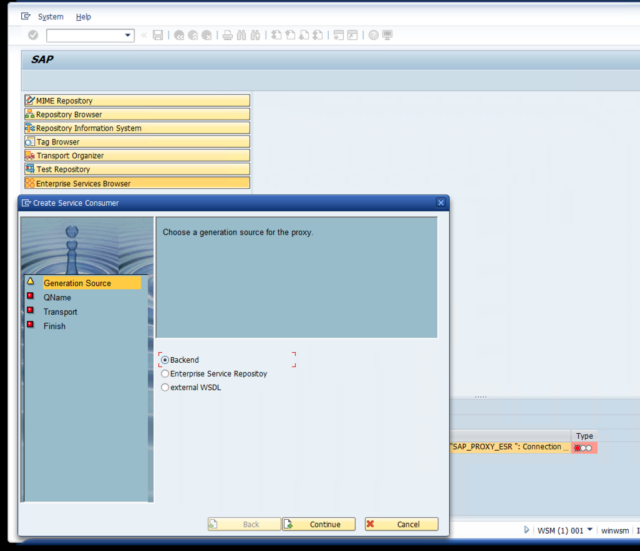Click inside the transaction command field
The height and width of the screenshot is (551, 640).
point(84,35)
